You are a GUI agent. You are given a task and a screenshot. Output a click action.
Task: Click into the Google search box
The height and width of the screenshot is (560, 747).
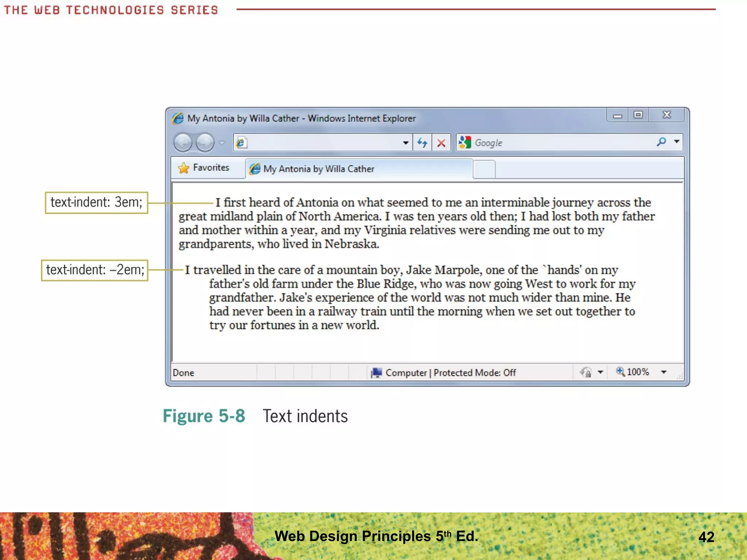562,143
